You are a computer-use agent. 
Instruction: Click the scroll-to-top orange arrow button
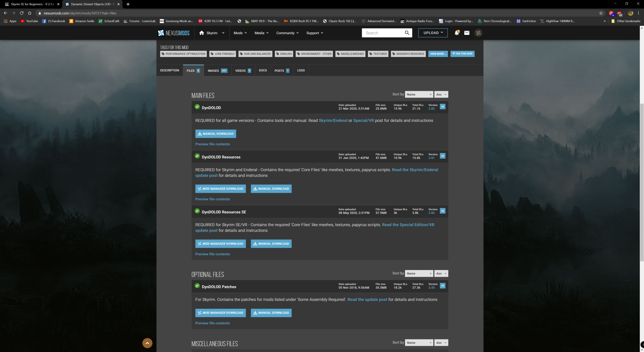pyautogui.click(x=147, y=343)
